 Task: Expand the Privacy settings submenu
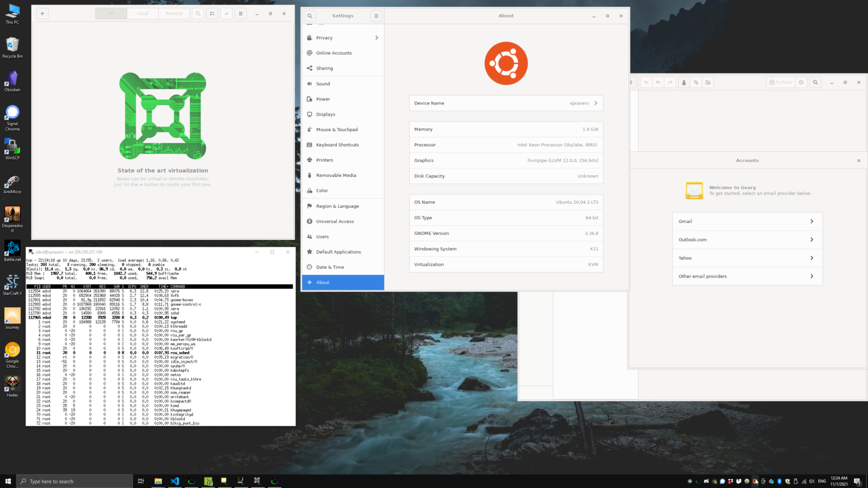point(342,38)
